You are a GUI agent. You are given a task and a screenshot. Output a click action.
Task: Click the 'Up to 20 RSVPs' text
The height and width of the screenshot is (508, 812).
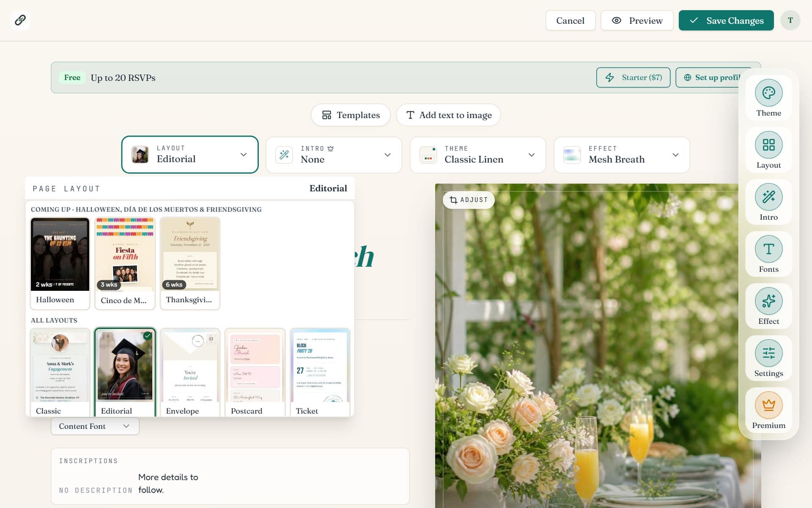123,78
